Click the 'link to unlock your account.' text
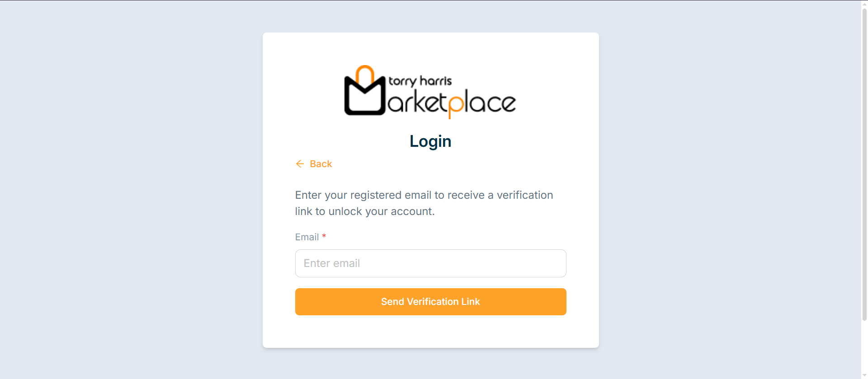Screen dimensions: 868x379 365,211
